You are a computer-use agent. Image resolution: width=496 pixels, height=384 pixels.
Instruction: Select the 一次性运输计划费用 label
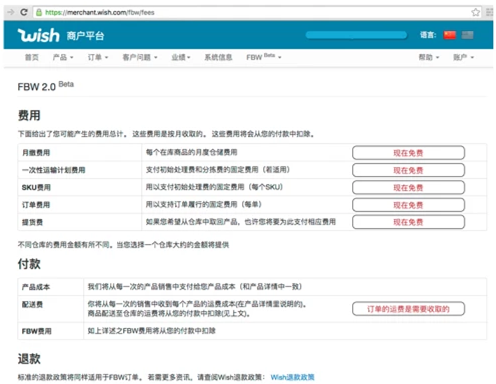click(x=53, y=170)
